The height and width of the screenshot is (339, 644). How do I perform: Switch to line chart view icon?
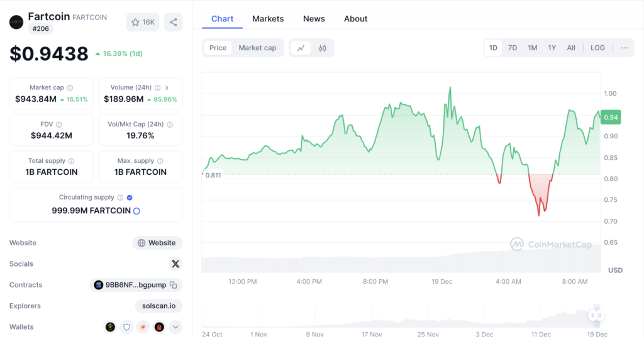point(301,48)
